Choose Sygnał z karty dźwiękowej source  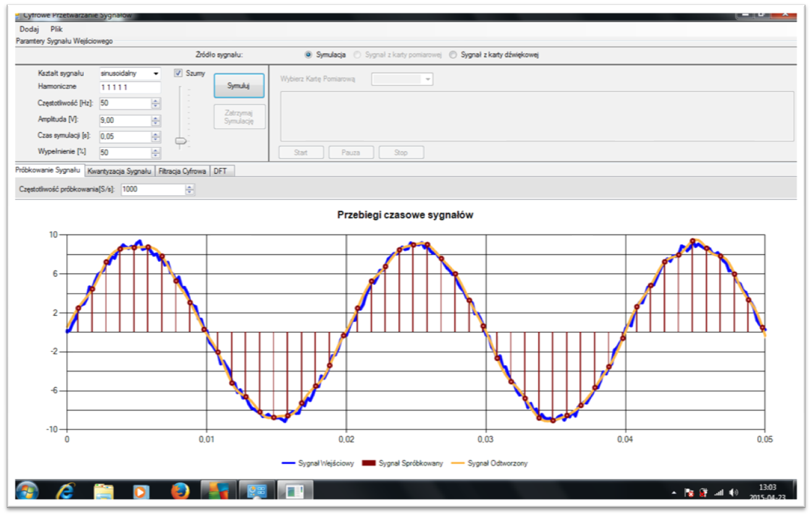tap(454, 55)
